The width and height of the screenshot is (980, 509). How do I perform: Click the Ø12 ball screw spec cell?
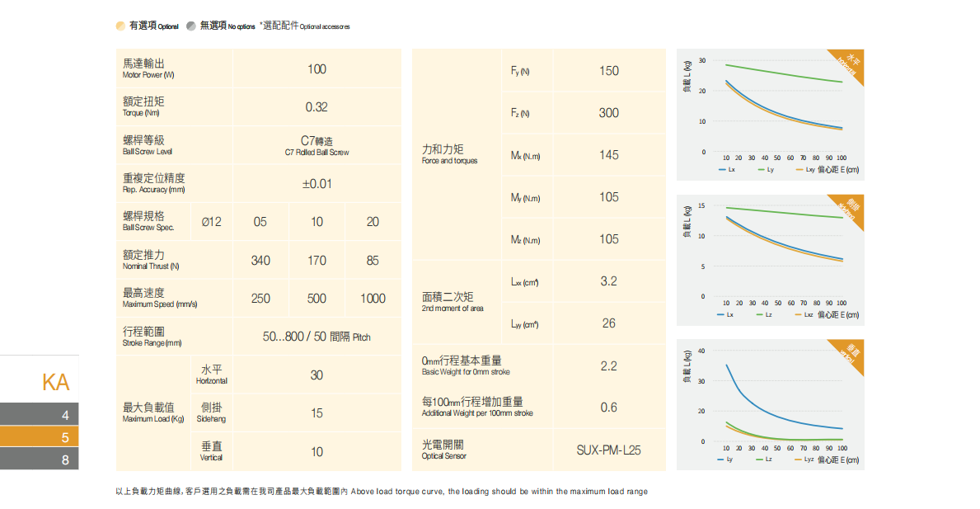[x=211, y=222]
